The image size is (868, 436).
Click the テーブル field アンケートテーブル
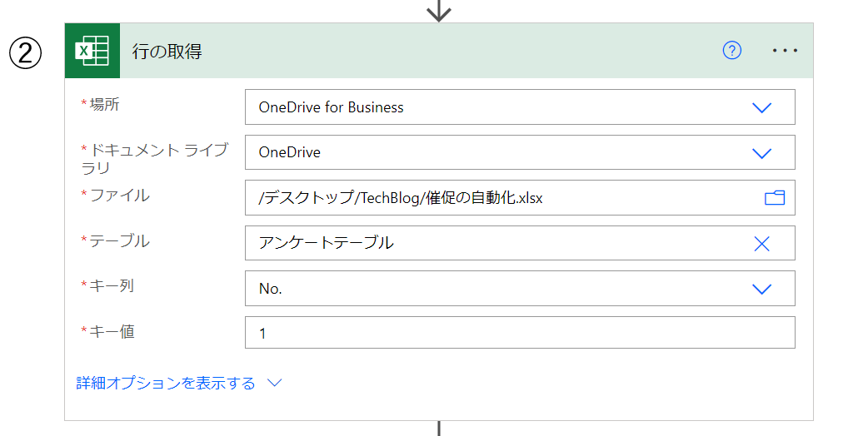[520, 243]
